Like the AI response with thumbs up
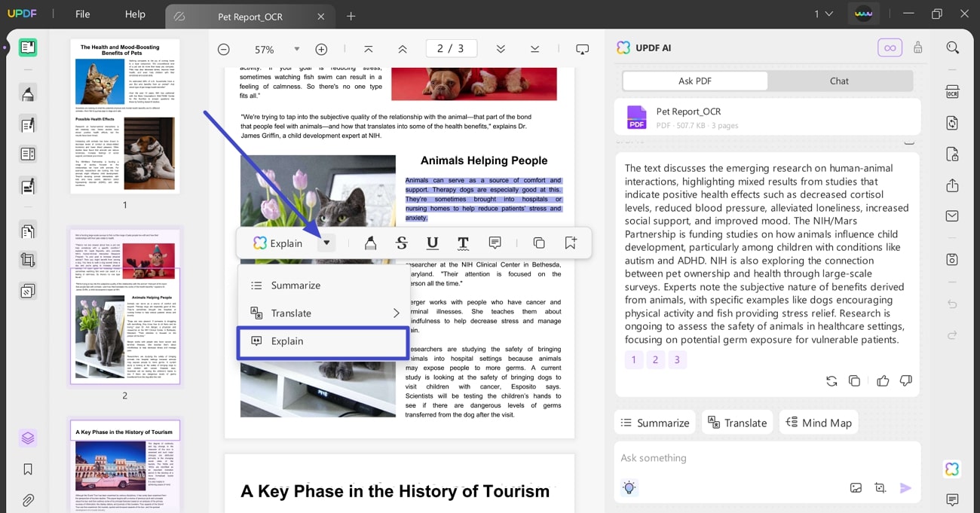This screenshot has width=980, height=513. click(883, 381)
